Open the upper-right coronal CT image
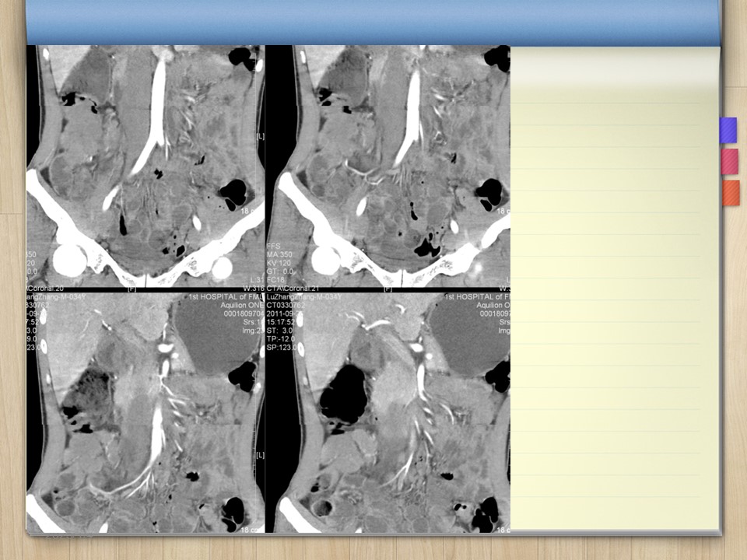Screen dimensions: 747x560 coord(388,166)
